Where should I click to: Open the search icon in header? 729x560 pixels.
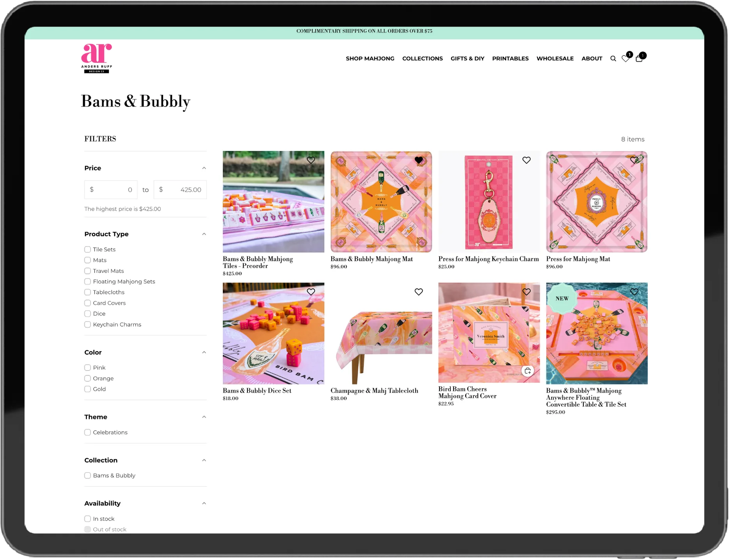pyautogui.click(x=613, y=59)
